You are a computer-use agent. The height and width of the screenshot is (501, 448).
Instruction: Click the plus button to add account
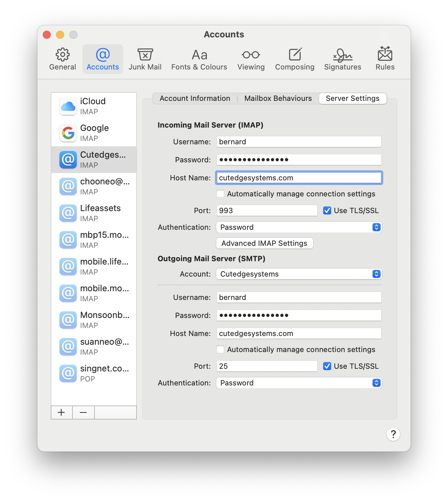point(61,412)
